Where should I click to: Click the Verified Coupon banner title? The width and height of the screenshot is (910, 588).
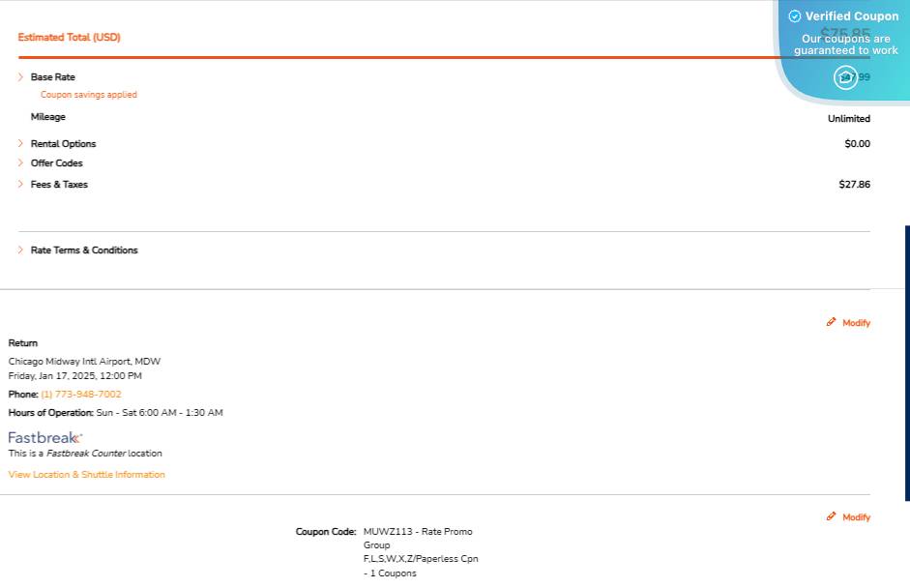(851, 16)
